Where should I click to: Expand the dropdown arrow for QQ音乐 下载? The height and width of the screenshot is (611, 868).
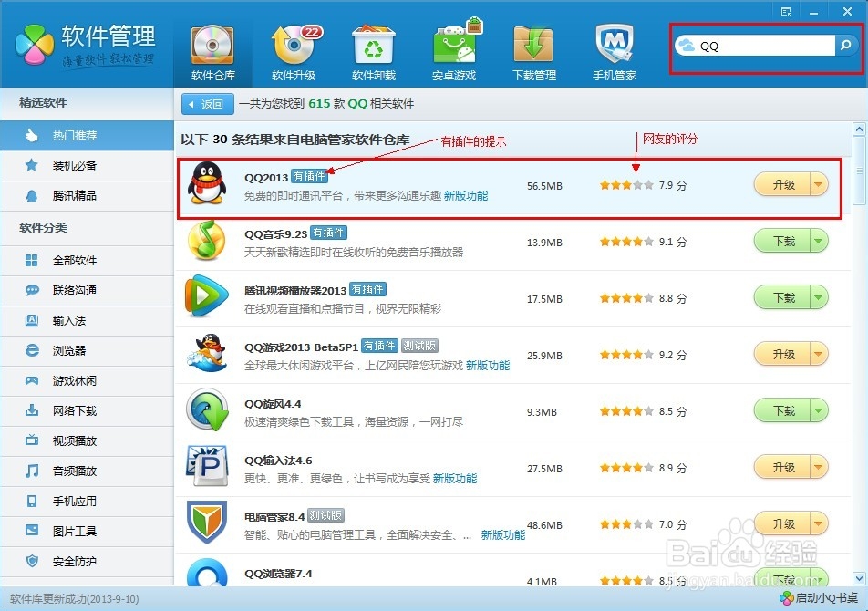click(x=819, y=242)
